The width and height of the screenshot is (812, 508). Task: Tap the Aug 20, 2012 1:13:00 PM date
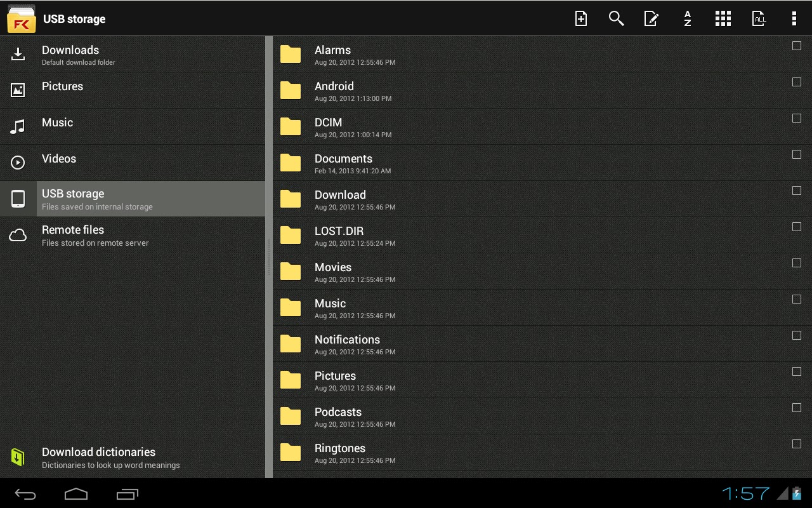click(x=353, y=99)
